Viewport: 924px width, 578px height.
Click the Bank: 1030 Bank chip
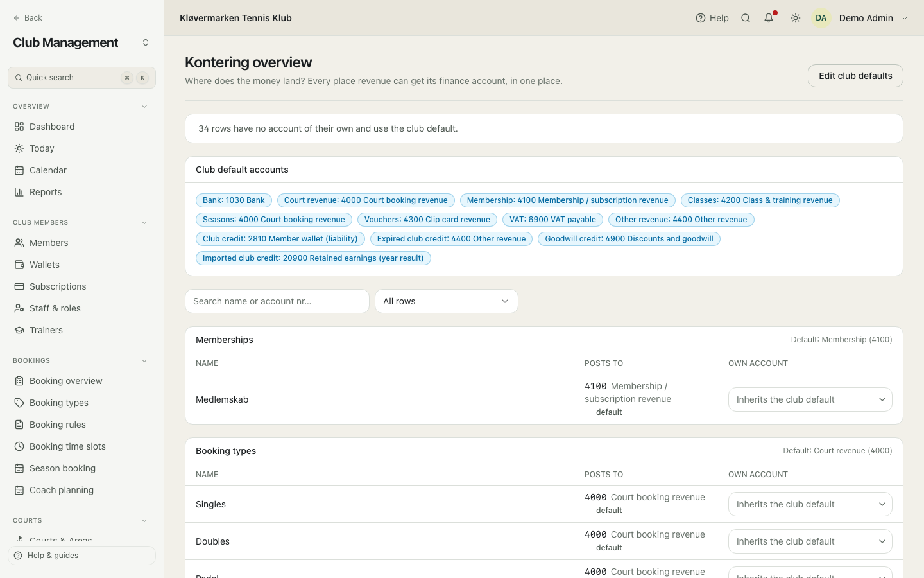tap(234, 200)
